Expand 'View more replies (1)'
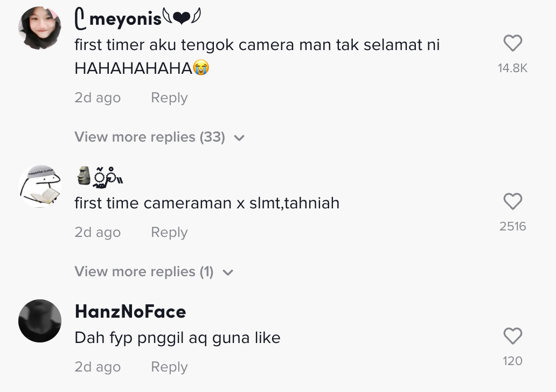 coord(144,272)
